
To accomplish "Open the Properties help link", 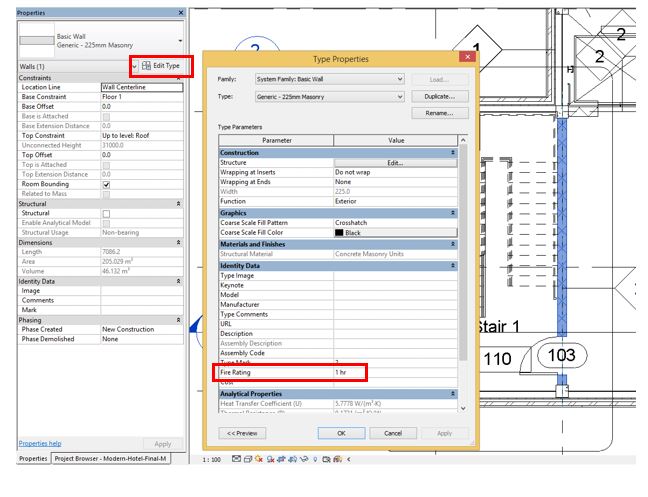I will pyautogui.click(x=40, y=443).
